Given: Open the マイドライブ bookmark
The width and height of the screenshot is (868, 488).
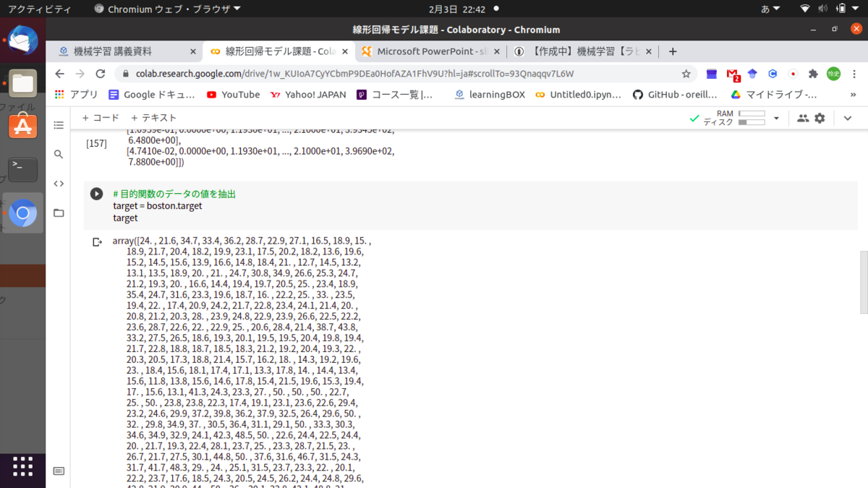Looking at the screenshot, I should (773, 95).
